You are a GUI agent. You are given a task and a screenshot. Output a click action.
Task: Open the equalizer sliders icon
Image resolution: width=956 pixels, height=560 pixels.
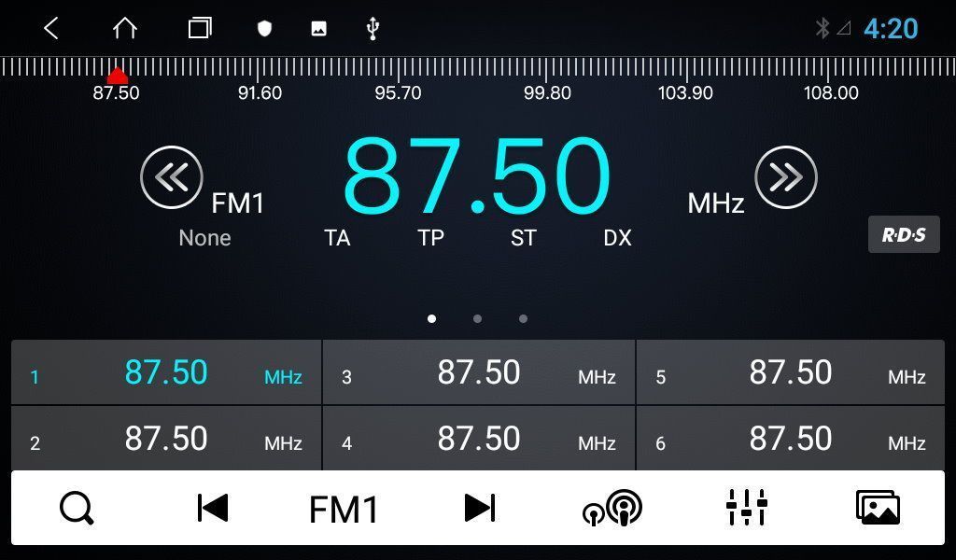point(746,509)
